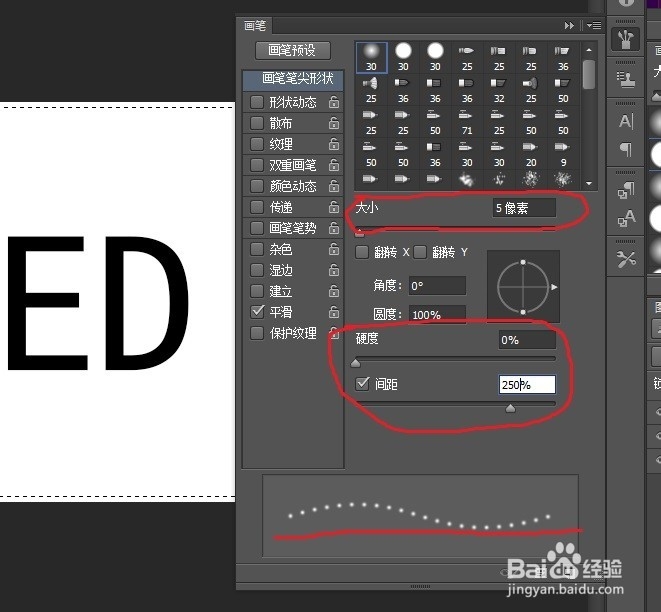This screenshot has width=661, height=612.
Task: Enable the 画笔笔势 checkbox
Action: [x=257, y=228]
